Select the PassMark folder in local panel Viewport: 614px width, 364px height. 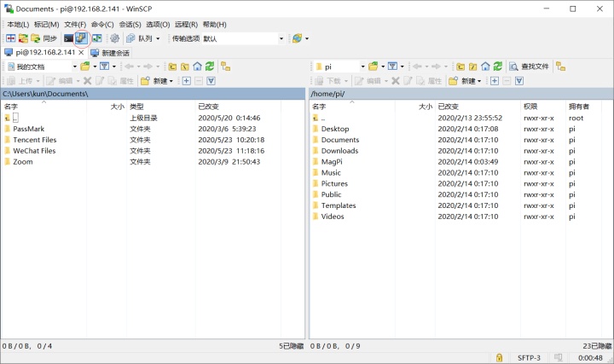coord(29,129)
